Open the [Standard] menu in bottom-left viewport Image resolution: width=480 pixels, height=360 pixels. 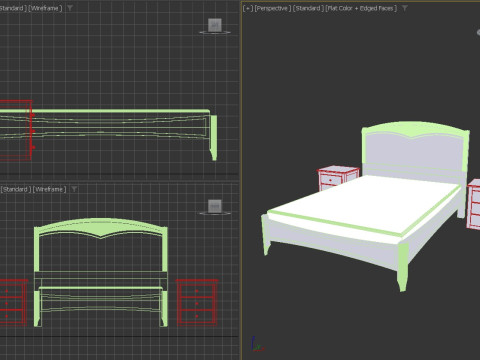pos(16,189)
